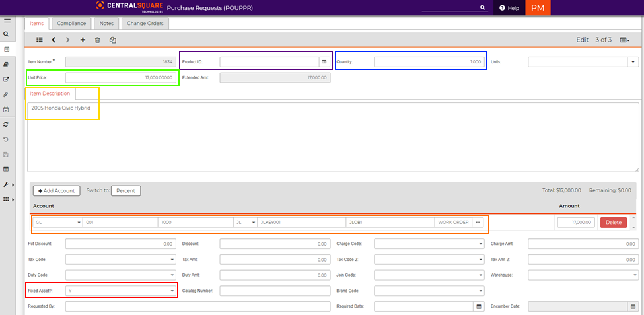The height and width of the screenshot is (315, 644).
Task: Open the Encumber Date calendar picker
Action: point(633,306)
